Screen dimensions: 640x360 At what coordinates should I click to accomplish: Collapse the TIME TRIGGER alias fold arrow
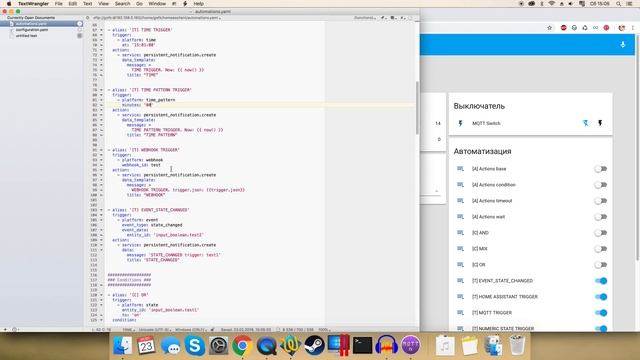[101, 30]
